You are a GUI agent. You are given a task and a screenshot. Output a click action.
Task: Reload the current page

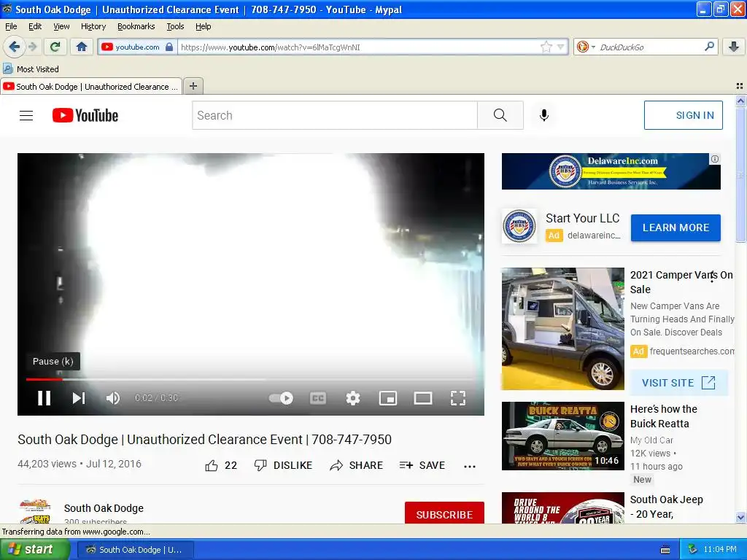[55, 47]
